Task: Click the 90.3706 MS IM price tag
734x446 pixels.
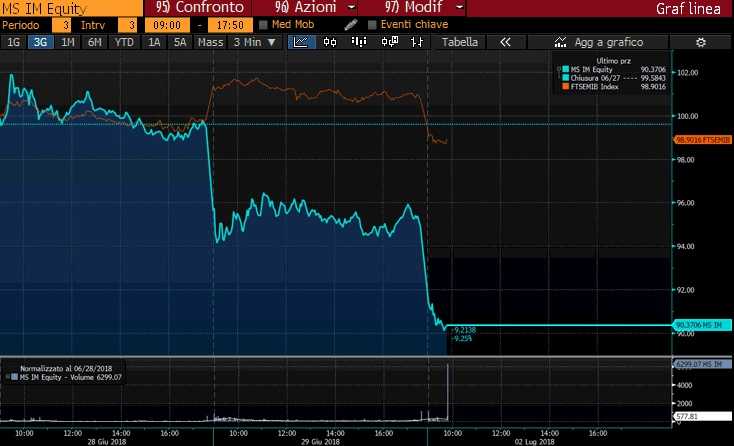Action: 703,325
